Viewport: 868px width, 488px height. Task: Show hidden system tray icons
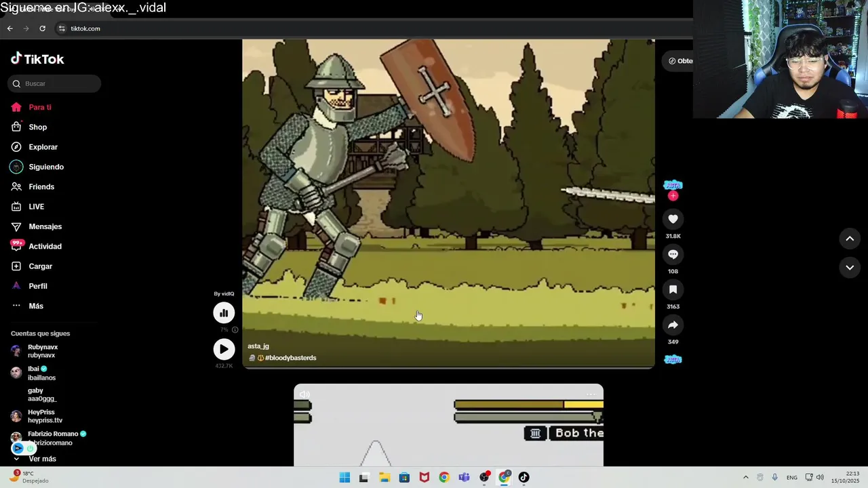click(x=746, y=477)
